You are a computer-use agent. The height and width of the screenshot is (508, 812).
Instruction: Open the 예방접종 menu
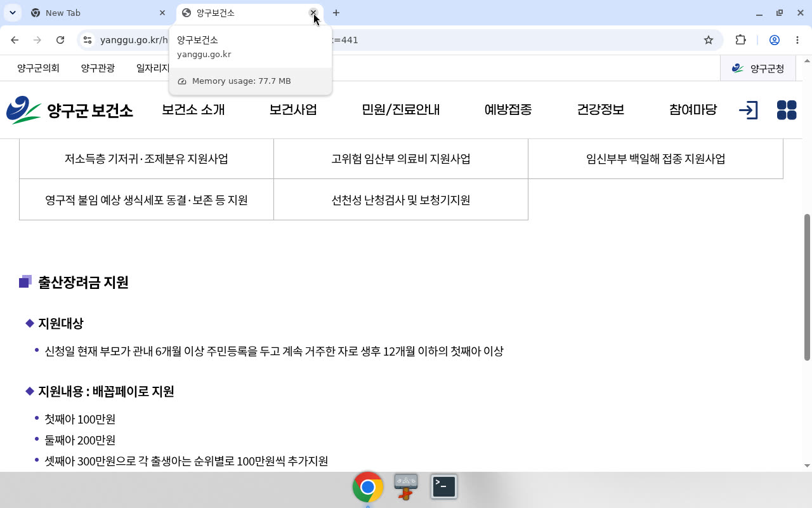click(x=508, y=110)
